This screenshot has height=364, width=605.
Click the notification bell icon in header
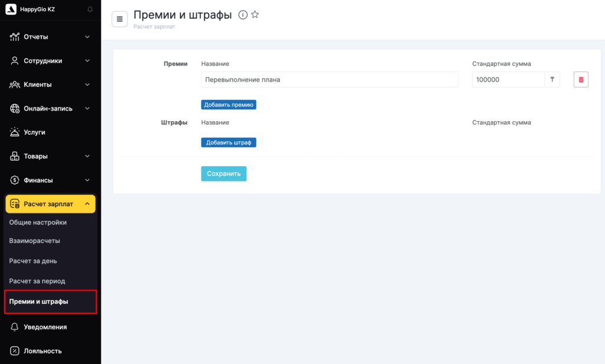(x=90, y=9)
